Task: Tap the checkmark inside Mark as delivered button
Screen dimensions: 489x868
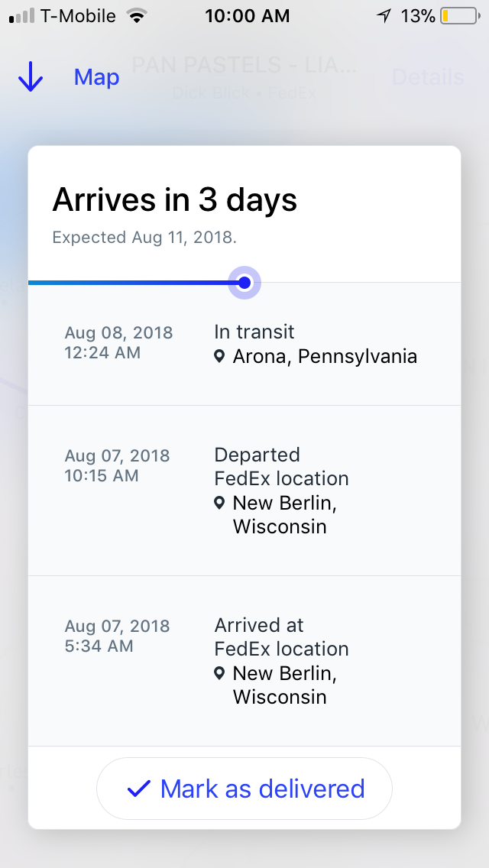Action: [x=138, y=788]
